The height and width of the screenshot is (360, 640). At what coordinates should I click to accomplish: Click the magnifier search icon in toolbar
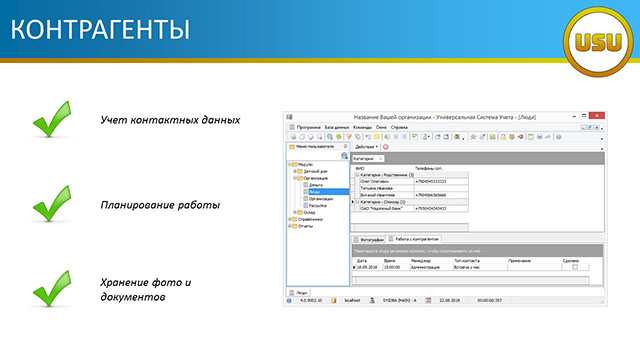point(329,137)
